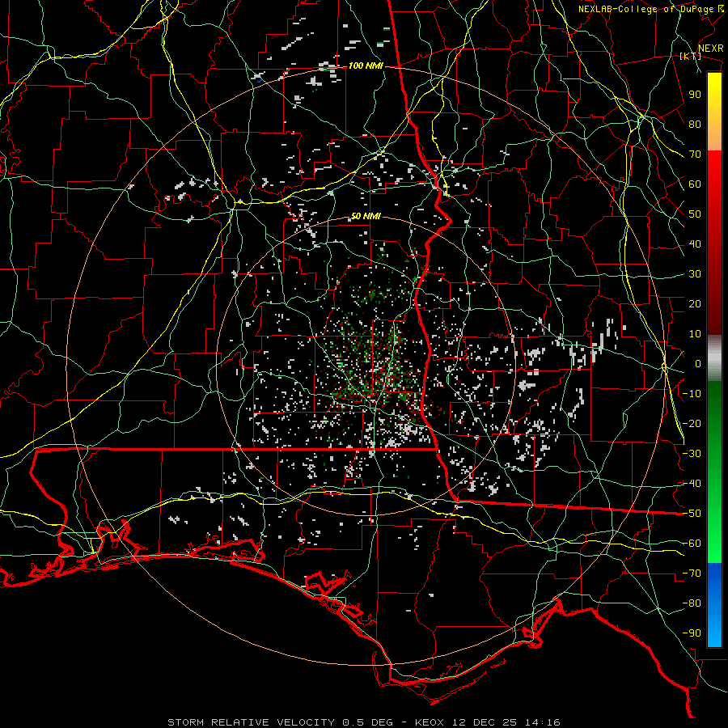This screenshot has width=728, height=728.
Task: Click the legend value '-40'
Action: 692,484
